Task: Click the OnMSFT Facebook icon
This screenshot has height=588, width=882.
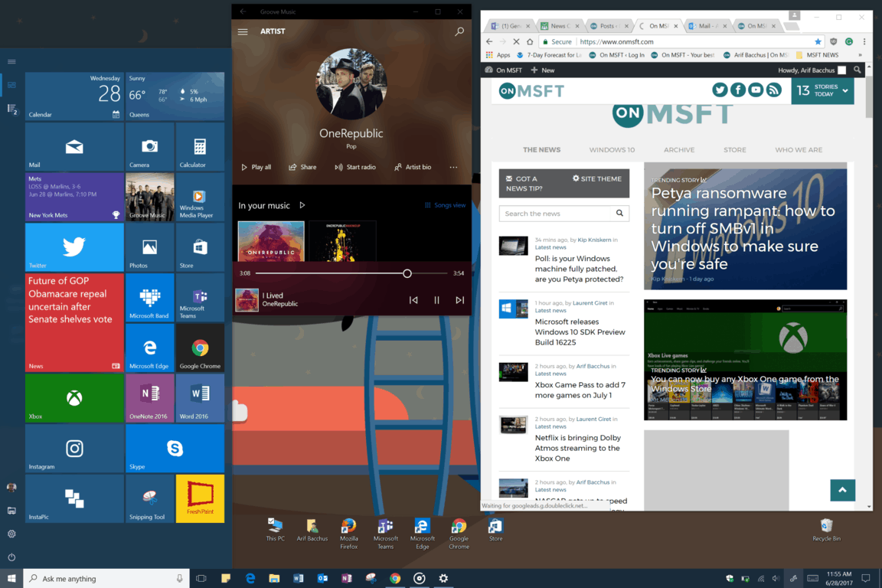Action: 738,90
